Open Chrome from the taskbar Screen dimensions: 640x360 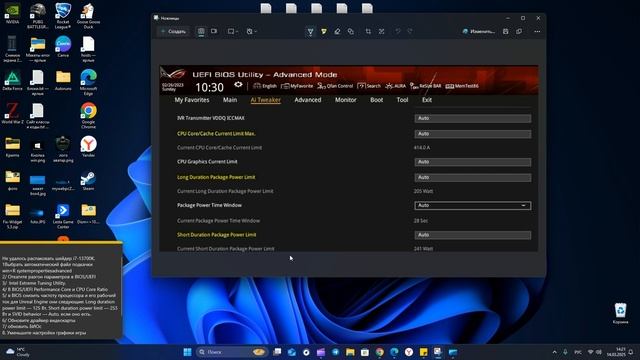[380, 352]
